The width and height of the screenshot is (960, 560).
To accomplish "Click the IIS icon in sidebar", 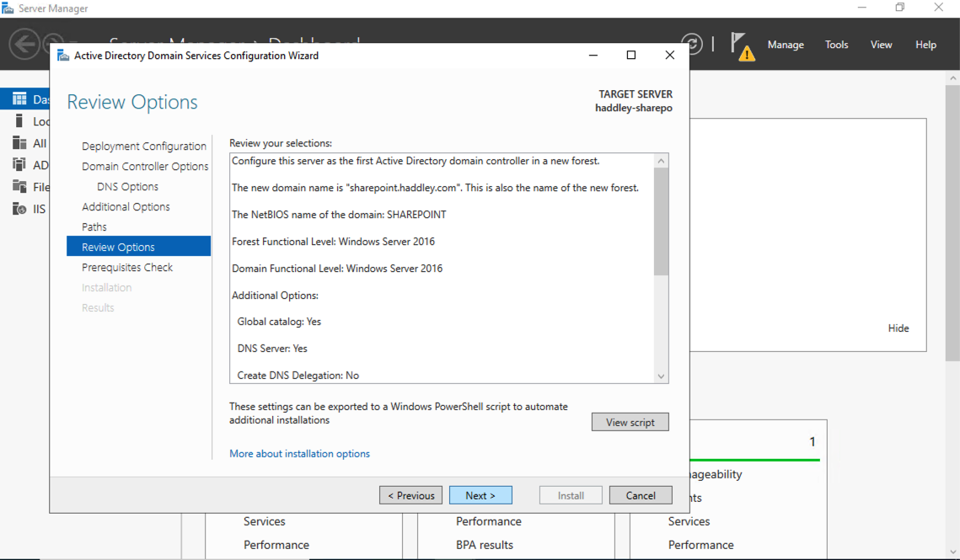I will click(19, 209).
